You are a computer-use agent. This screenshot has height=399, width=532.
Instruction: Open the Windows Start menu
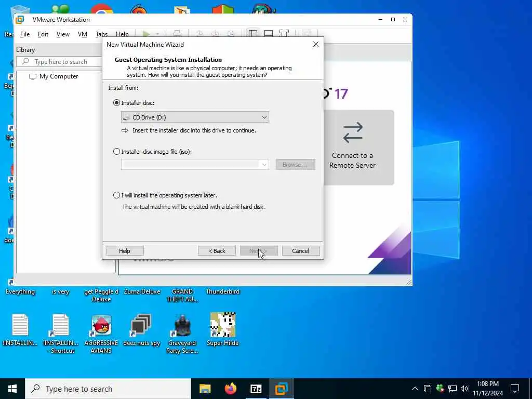12,389
